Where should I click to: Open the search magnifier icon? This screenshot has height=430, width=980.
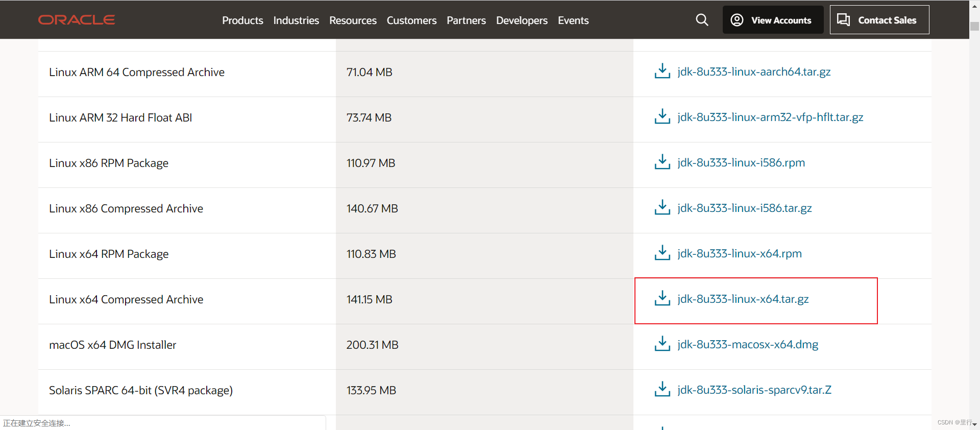click(702, 20)
